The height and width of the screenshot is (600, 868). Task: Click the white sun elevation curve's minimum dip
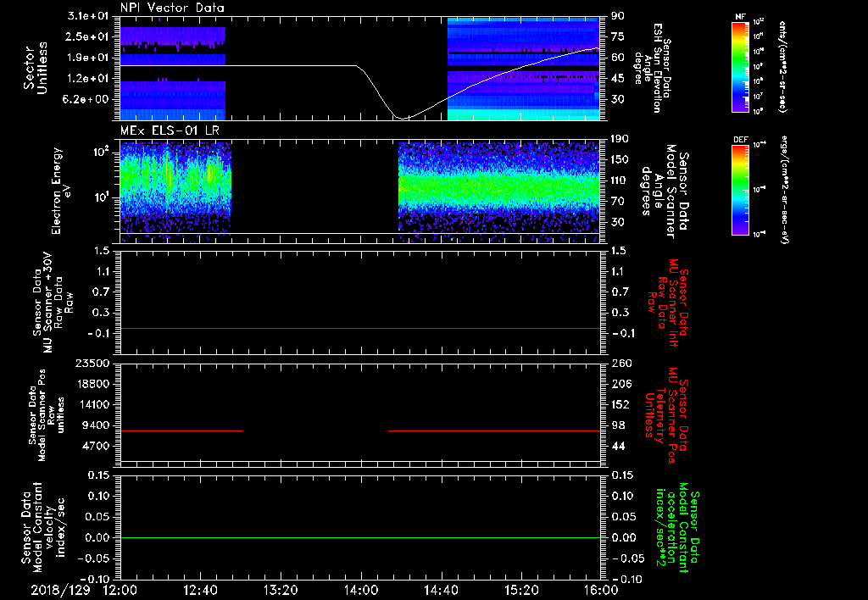(x=403, y=118)
